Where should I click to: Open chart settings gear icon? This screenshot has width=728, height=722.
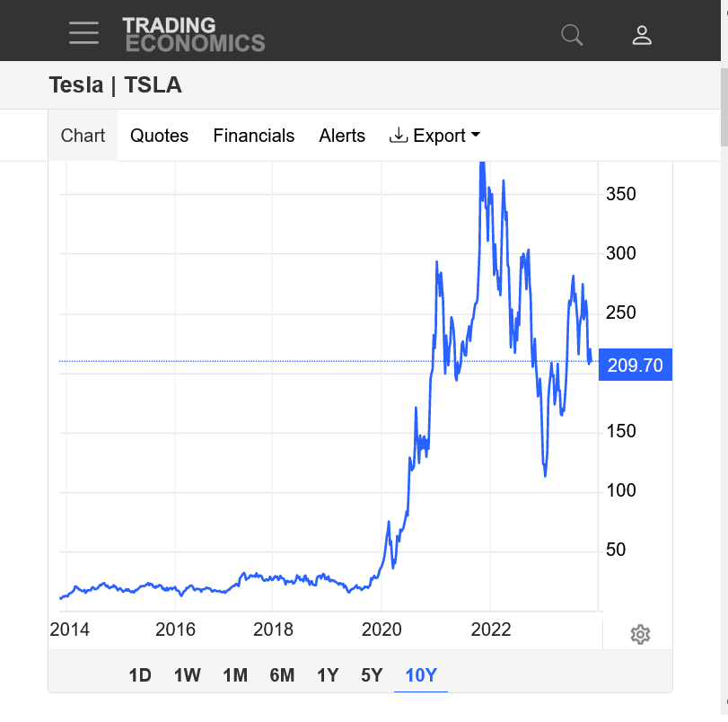(x=640, y=634)
